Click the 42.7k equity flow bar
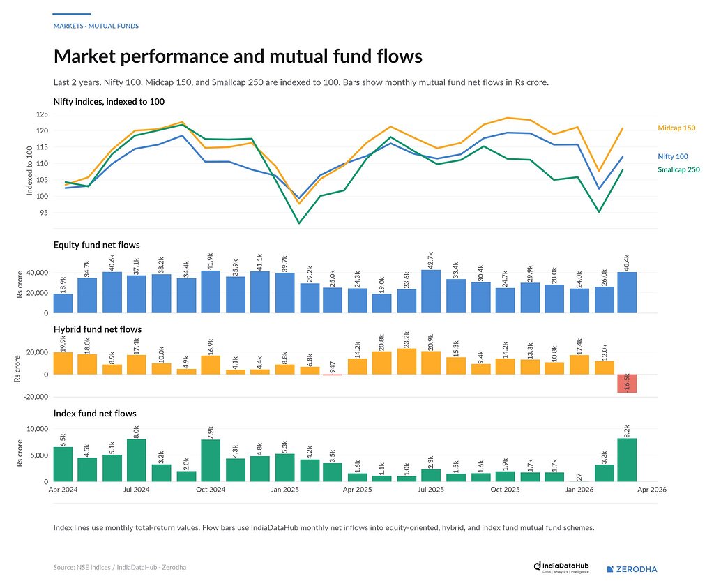The image size is (714, 588). pyautogui.click(x=431, y=291)
